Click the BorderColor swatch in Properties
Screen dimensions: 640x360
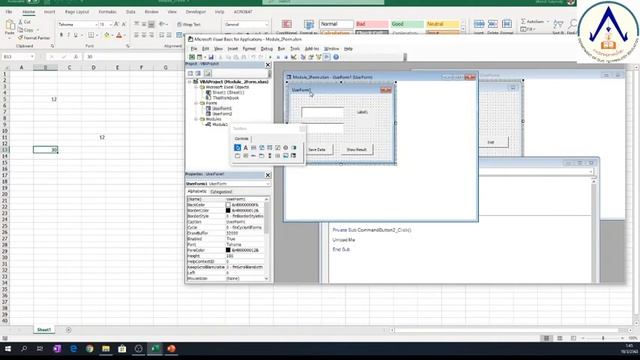228,211
